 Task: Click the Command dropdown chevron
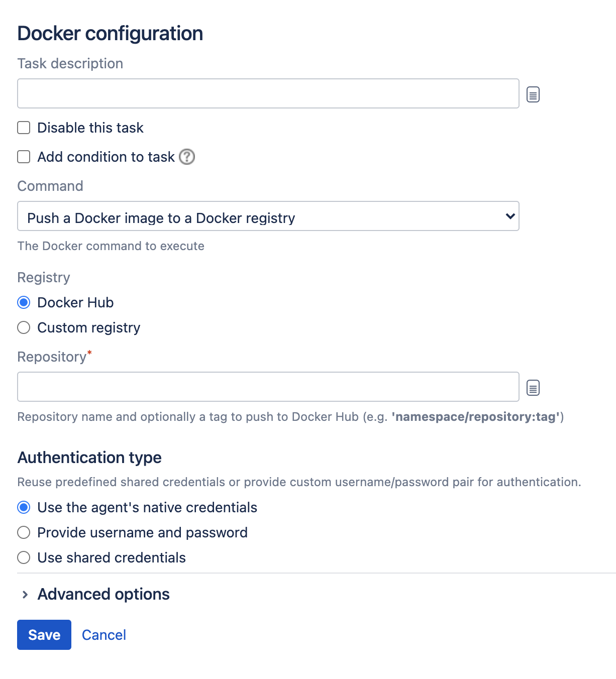[510, 216]
